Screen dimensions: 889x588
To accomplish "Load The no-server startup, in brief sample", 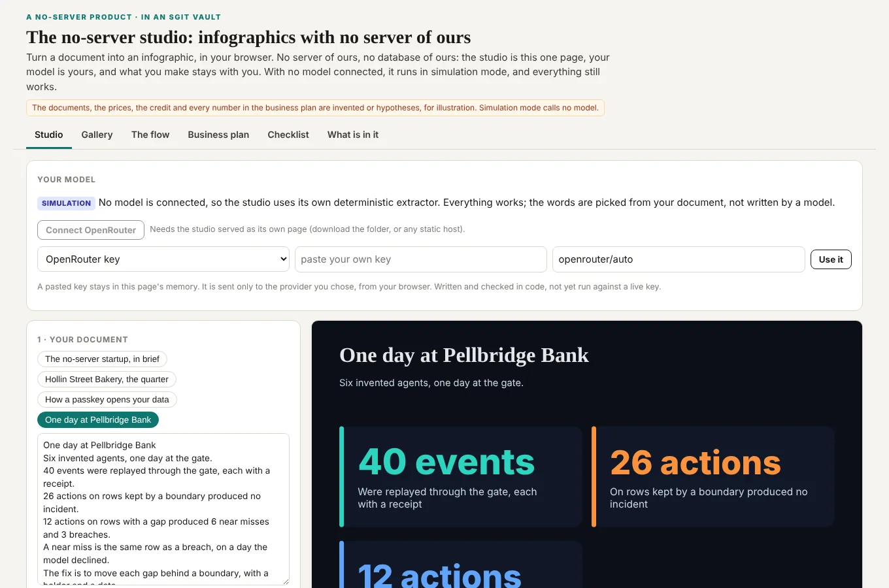I will [102, 359].
